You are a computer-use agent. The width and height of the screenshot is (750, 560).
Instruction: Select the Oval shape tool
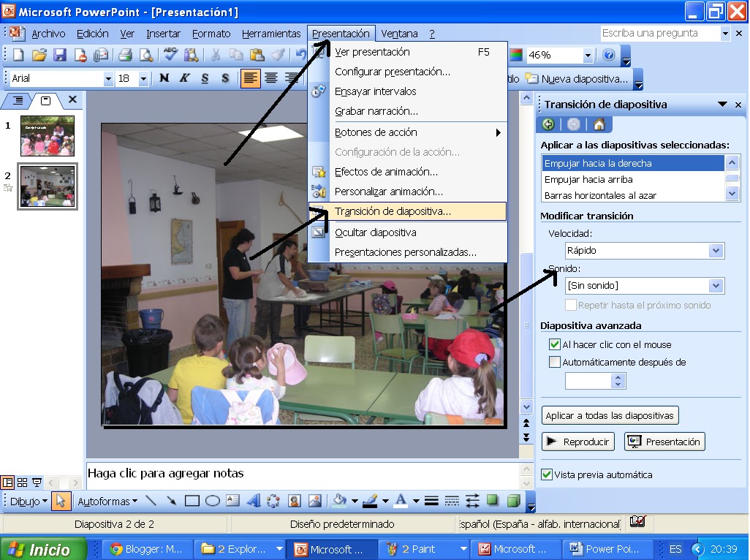pyautogui.click(x=213, y=502)
